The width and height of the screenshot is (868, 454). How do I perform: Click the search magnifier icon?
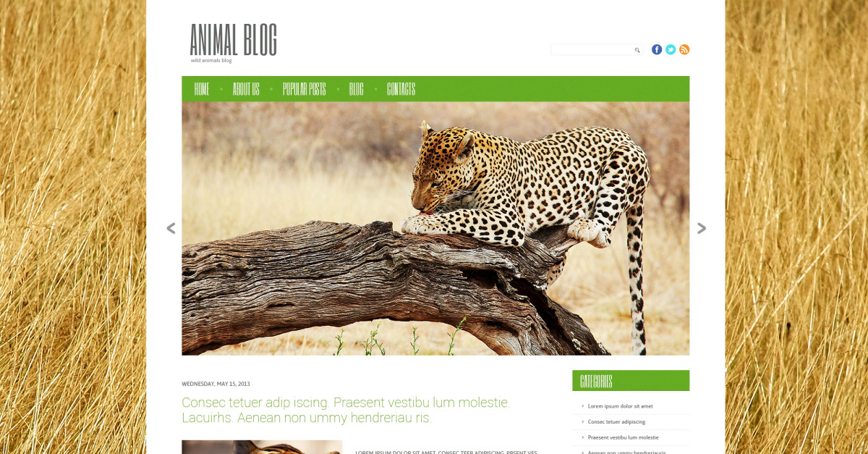tap(637, 50)
